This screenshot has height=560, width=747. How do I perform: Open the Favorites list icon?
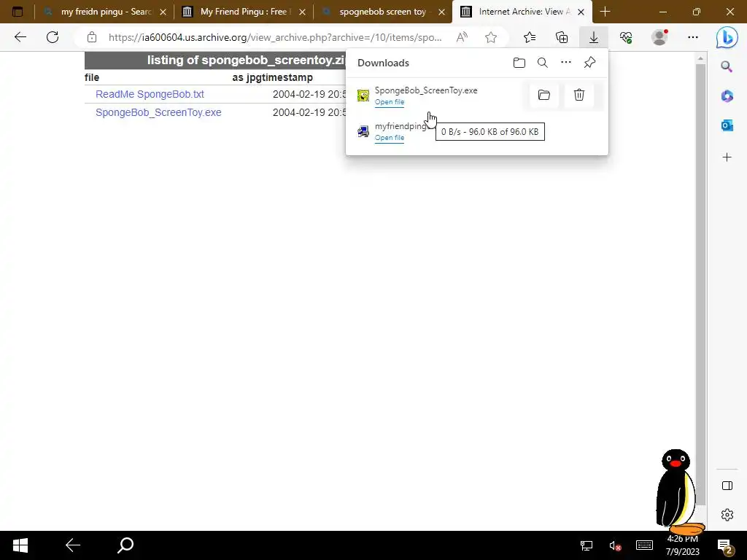[530, 37]
